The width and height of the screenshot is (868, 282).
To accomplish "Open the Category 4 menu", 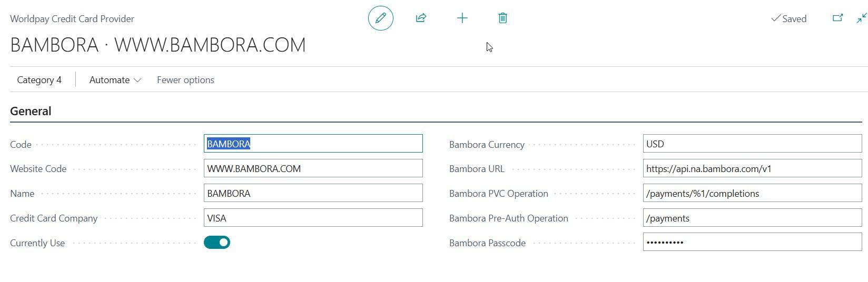I will click(x=39, y=80).
